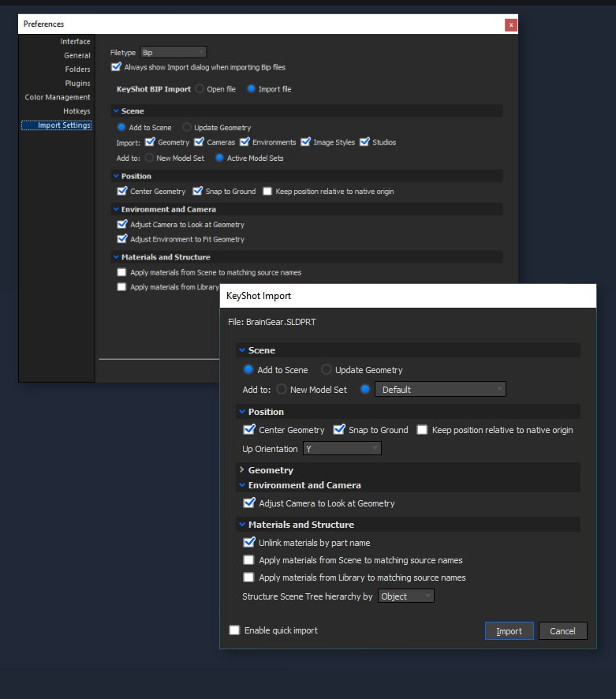
Task: Toggle Center Geometry in KeyShot Import
Action: 249,429
